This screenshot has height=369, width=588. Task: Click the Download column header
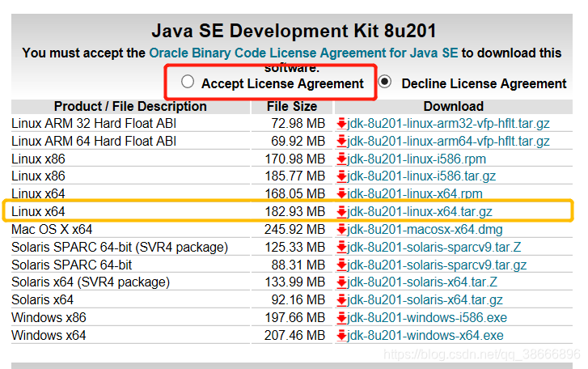click(454, 107)
